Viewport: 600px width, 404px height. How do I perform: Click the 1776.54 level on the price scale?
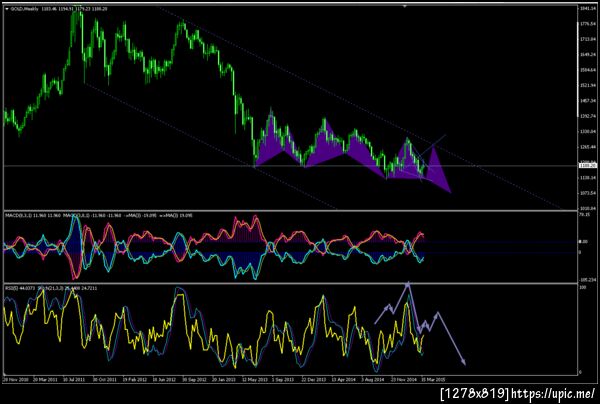tap(589, 24)
